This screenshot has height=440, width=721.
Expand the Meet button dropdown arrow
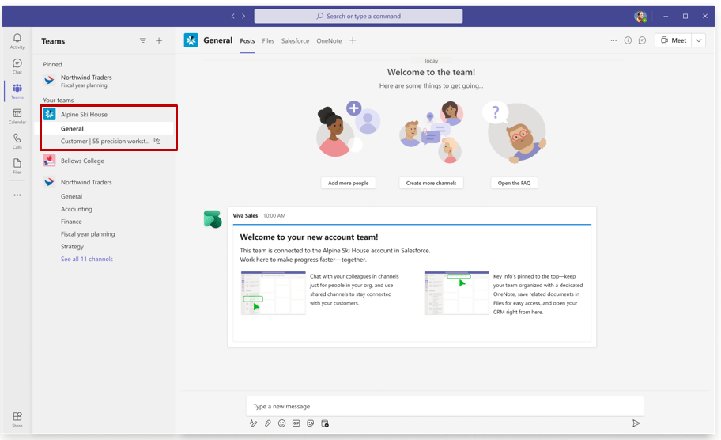[698, 41]
